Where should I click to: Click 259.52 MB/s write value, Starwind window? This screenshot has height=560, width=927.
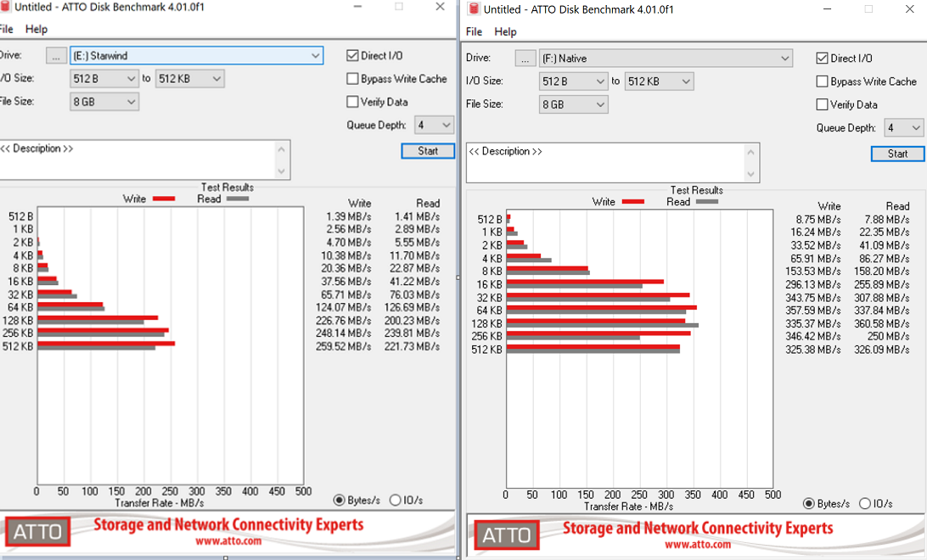pos(344,347)
